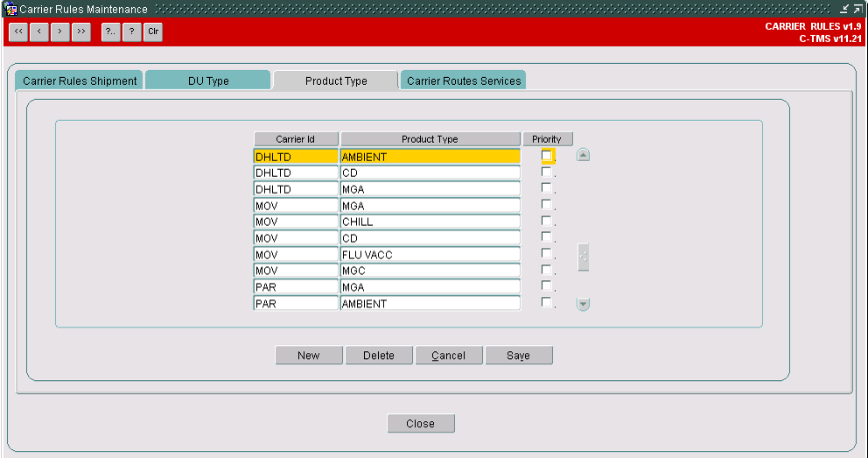This screenshot has height=458, width=868.
Task: Select Carrier Id PAR in AMBIENT row
Action: pos(296,304)
